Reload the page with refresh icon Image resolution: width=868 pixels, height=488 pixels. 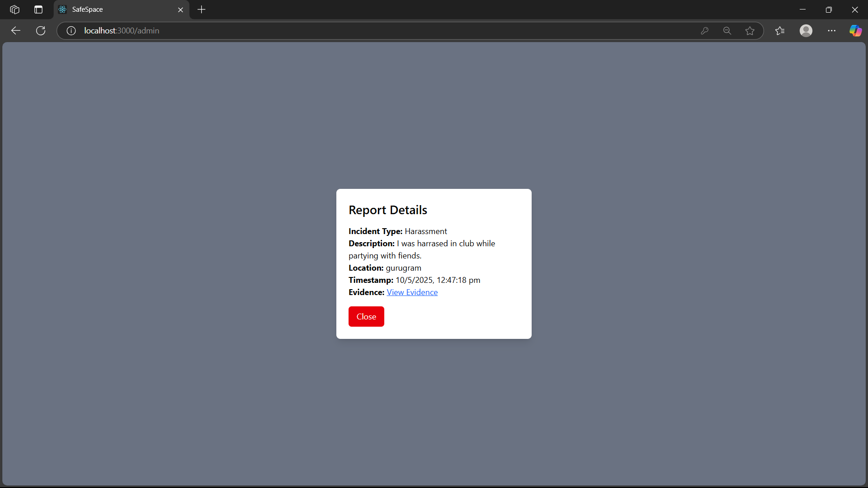tap(41, 31)
